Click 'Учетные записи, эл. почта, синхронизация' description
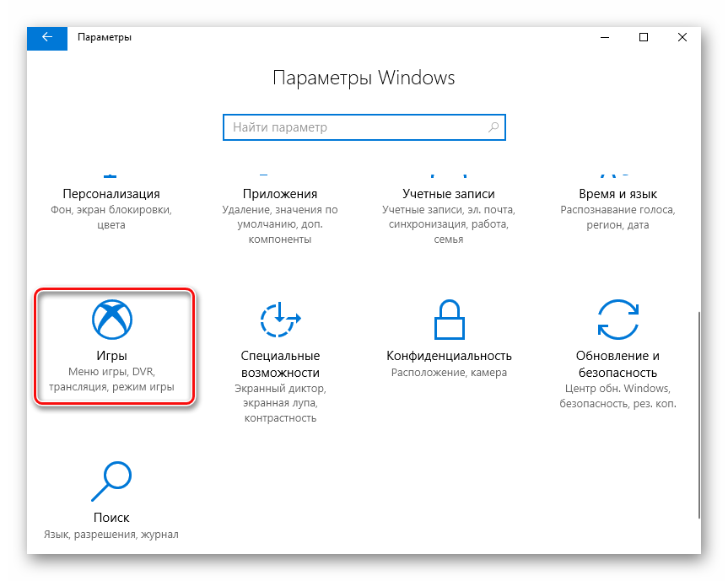728x581 pixels. [449, 224]
